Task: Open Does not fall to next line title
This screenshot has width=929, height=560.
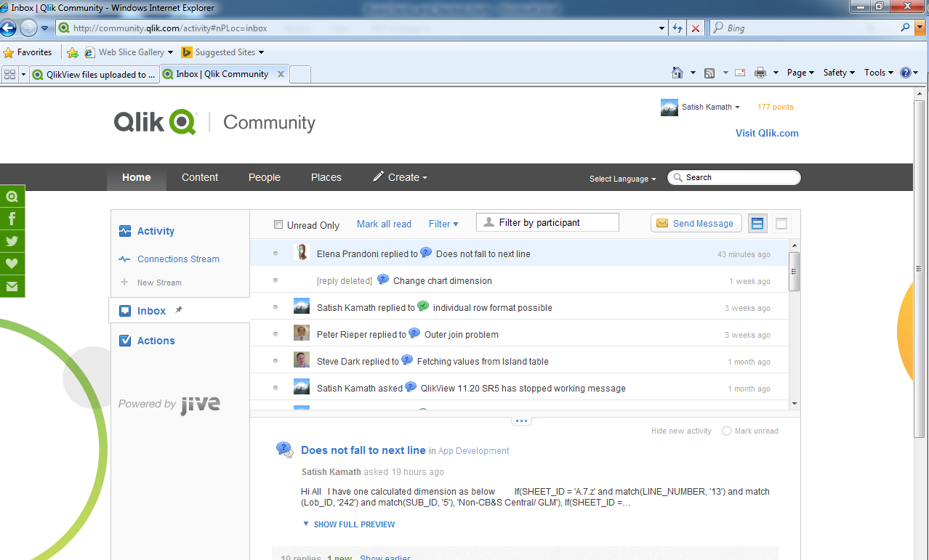Action: [x=363, y=450]
